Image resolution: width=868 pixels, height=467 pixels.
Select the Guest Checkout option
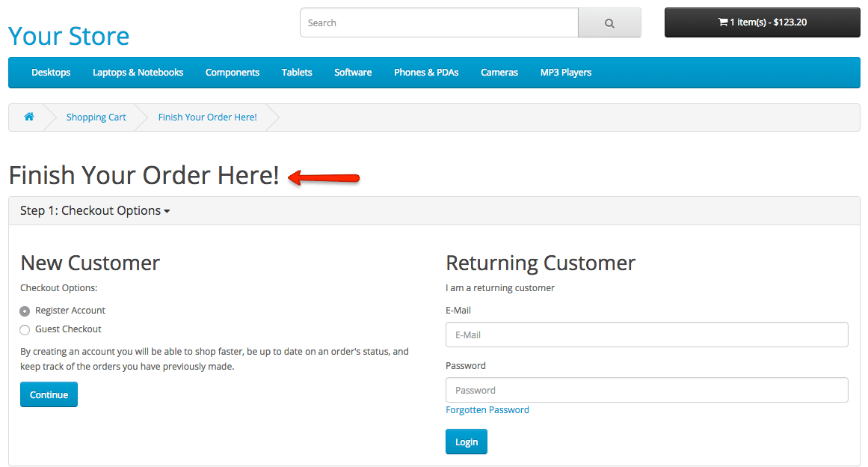[x=25, y=329]
